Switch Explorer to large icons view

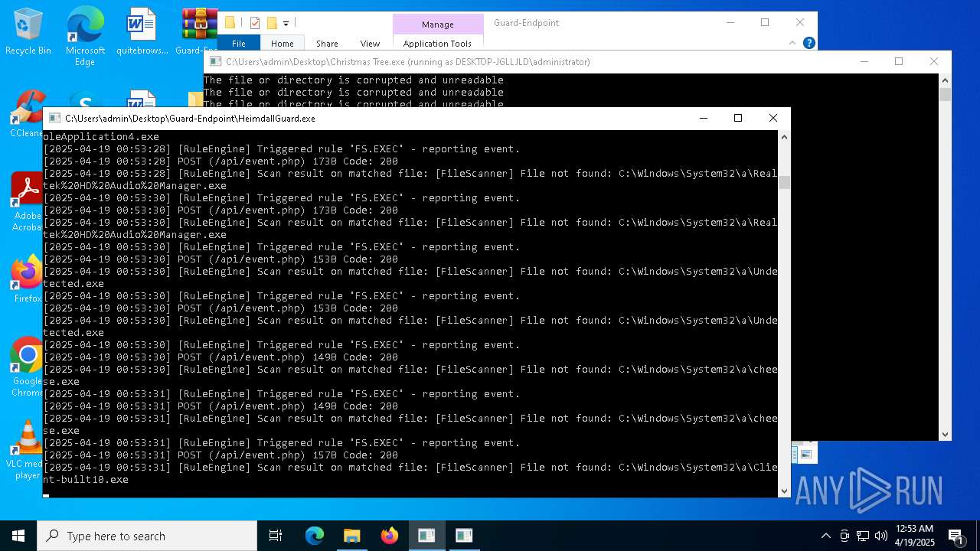click(x=806, y=455)
